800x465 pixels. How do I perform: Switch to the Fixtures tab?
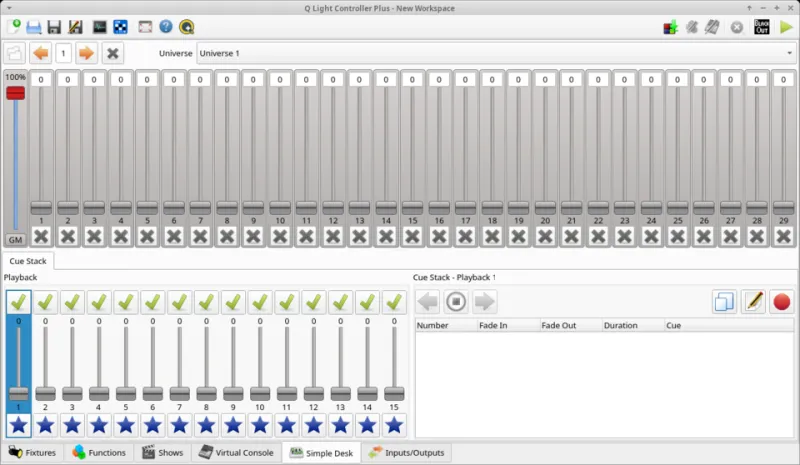[32, 452]
